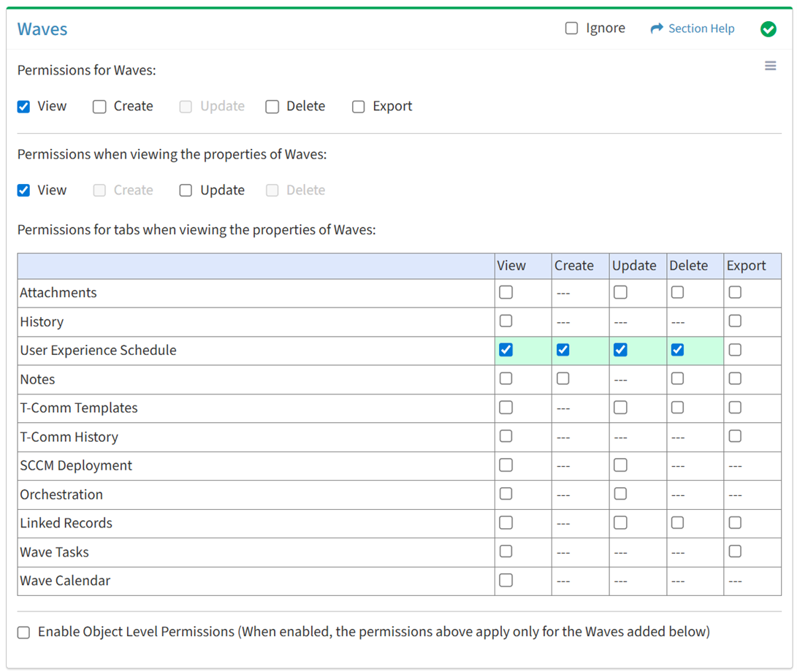Enable Export permission for Waves
The image size is (797, 672).
[x=359, y=107]
